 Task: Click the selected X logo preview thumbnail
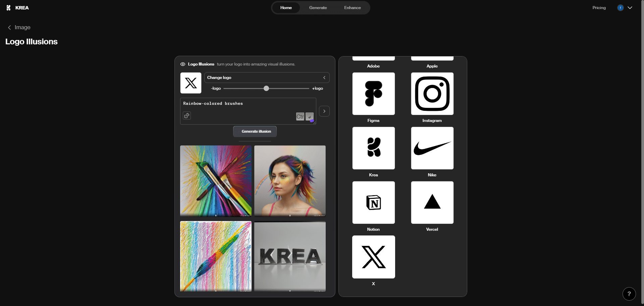click(191, 83)
